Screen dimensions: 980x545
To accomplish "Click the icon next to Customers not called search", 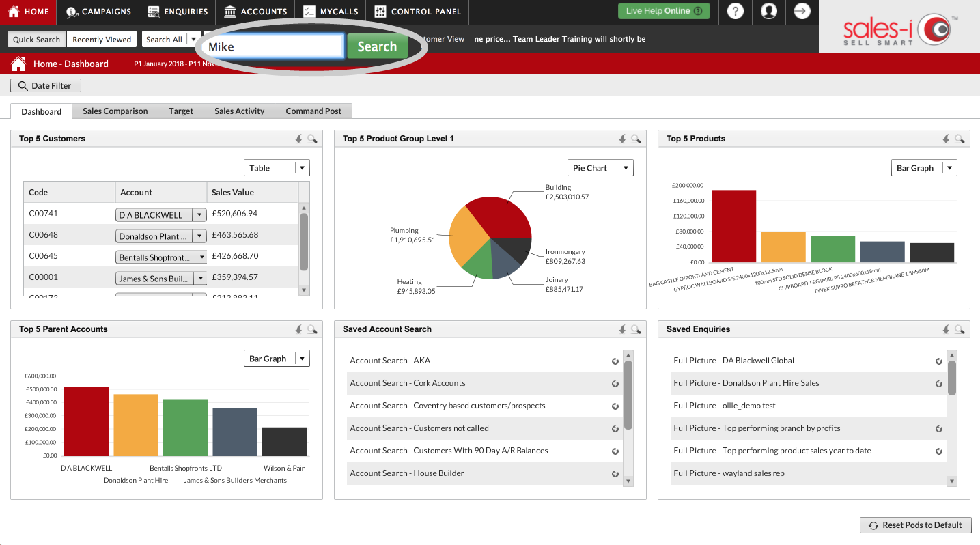I will [615, 429].
